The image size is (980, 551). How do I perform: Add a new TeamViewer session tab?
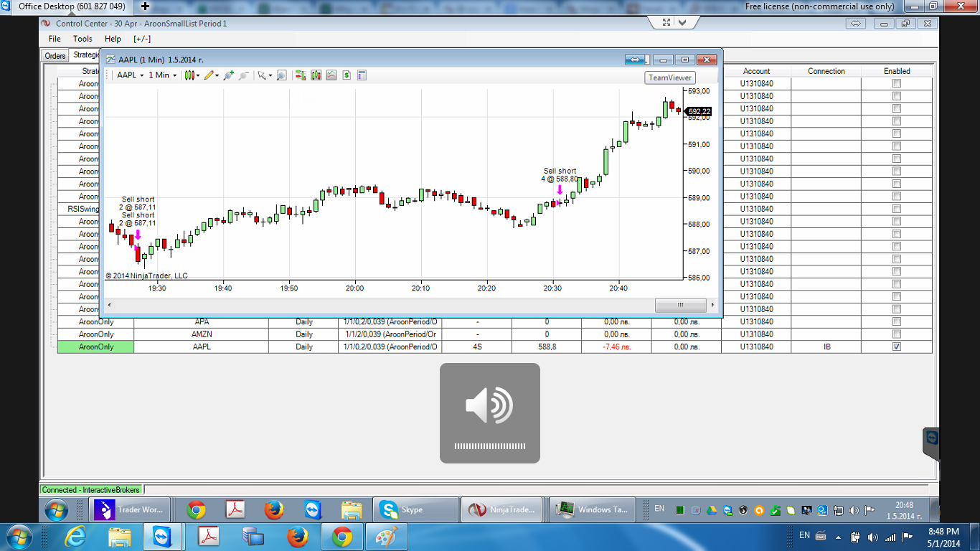pos(146,6)
